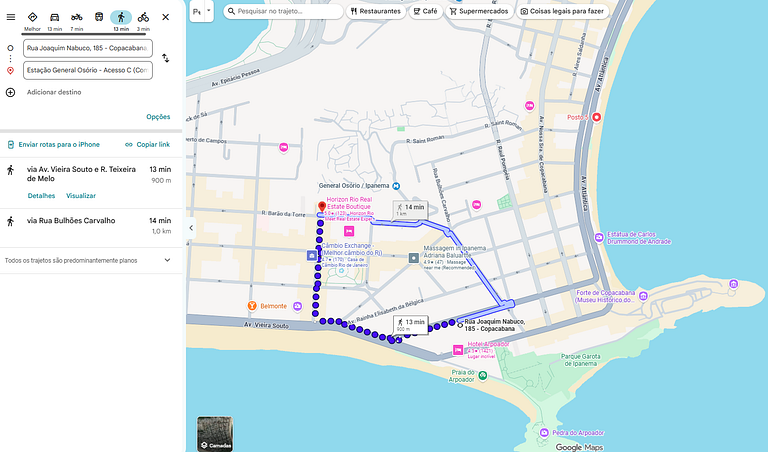Click Praia do Arpoador green marker
This screenshot has width=768, height=452.
pos(483,376)
